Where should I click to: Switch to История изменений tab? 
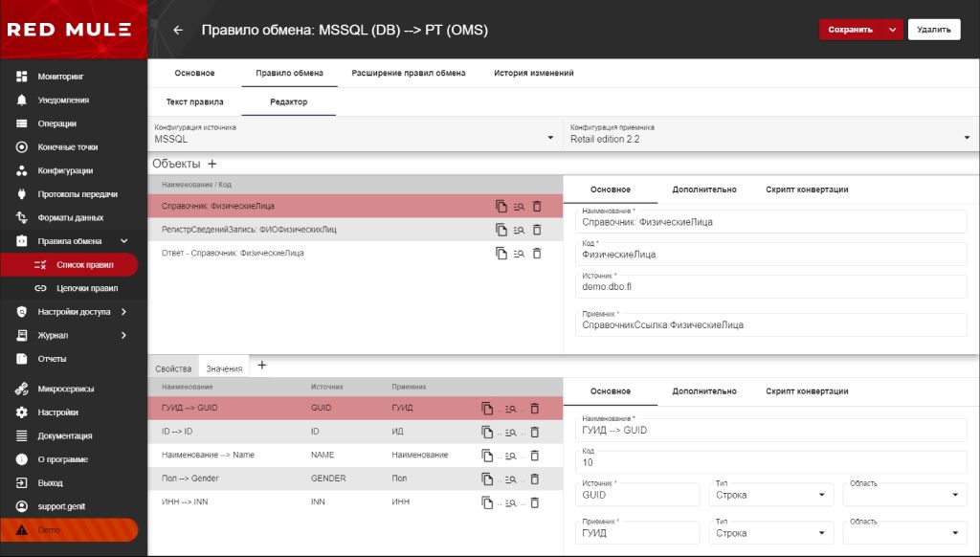(x=534, y=73)
